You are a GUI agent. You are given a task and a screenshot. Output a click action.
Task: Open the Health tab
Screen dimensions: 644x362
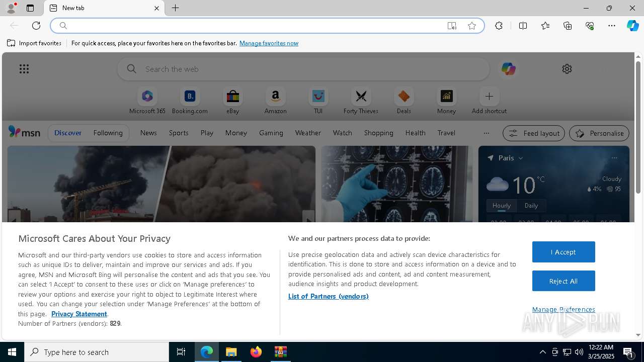415,133
